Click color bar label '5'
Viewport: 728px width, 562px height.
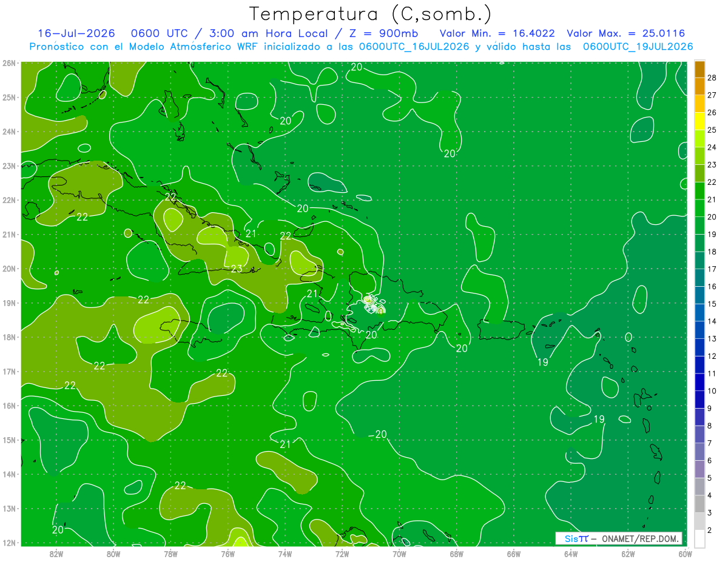[x=710, y=478]
